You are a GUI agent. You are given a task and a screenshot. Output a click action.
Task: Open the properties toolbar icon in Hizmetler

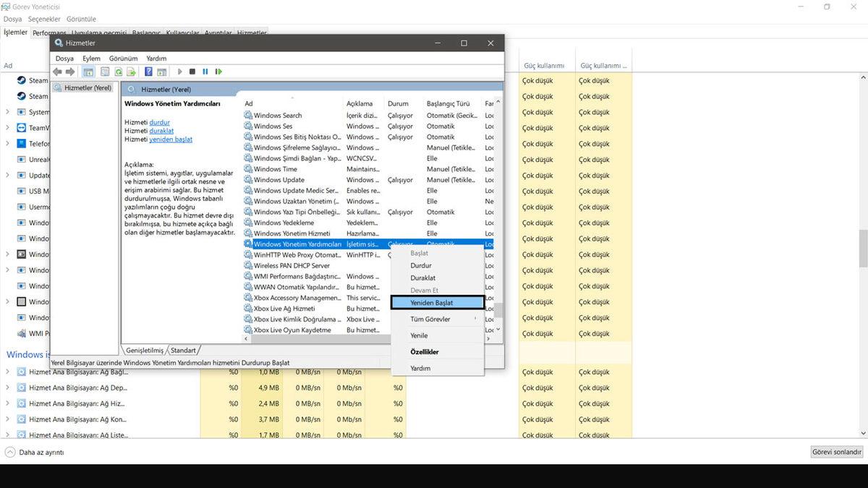pos(103,71)
